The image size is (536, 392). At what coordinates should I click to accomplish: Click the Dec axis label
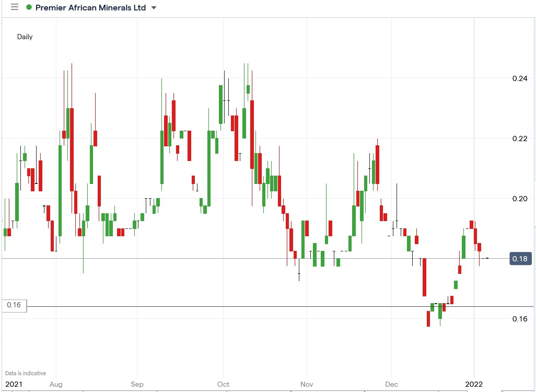[x=391, y=384]
